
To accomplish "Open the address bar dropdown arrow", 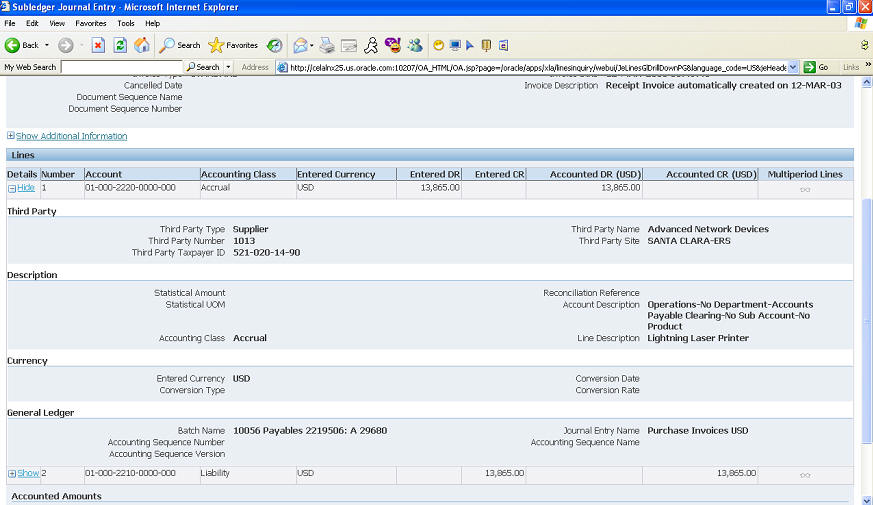I will [x=794, y=67].
